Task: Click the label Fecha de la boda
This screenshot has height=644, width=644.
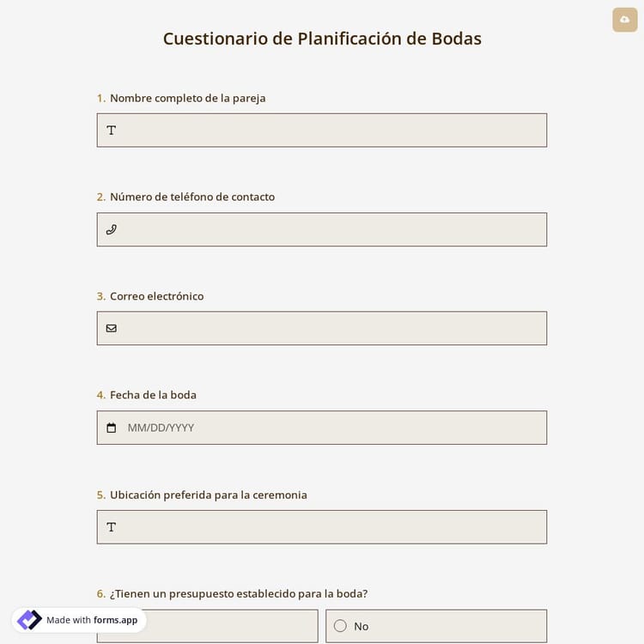Action: point(153,395)
